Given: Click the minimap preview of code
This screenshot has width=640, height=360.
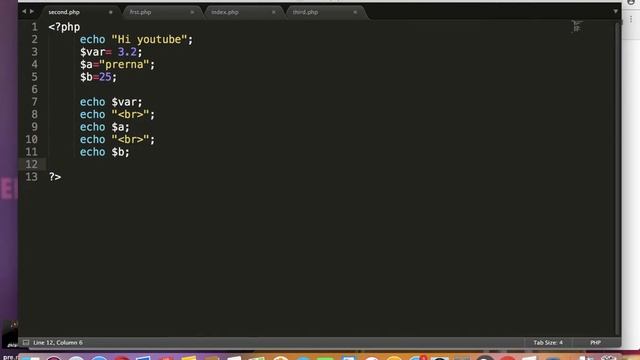Looking at the screenshot, I should (x=577, y=27).
